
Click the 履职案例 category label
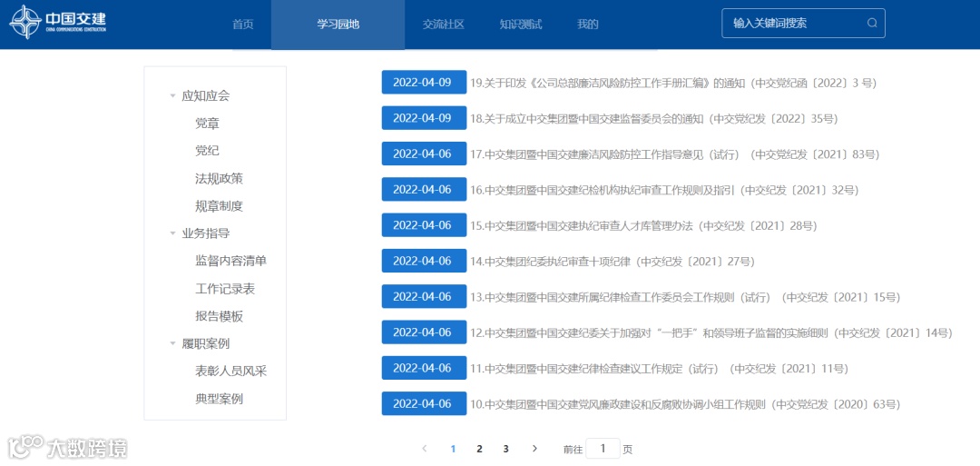tap(206, 344)
